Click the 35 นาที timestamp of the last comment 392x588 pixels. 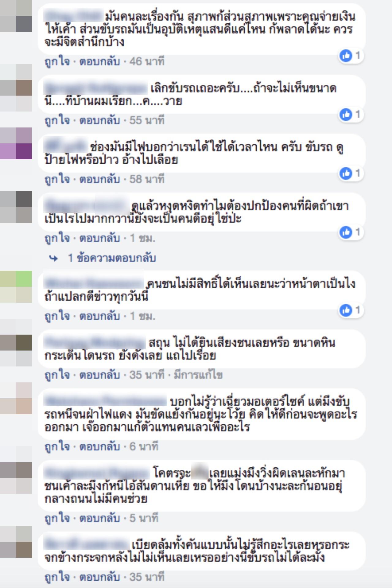147,577
